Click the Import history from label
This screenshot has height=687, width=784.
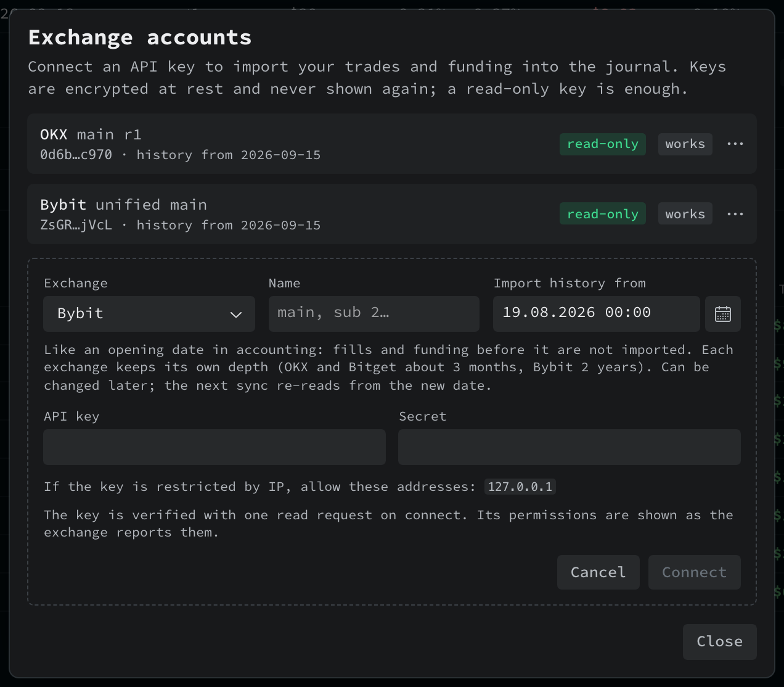point(570,283)
